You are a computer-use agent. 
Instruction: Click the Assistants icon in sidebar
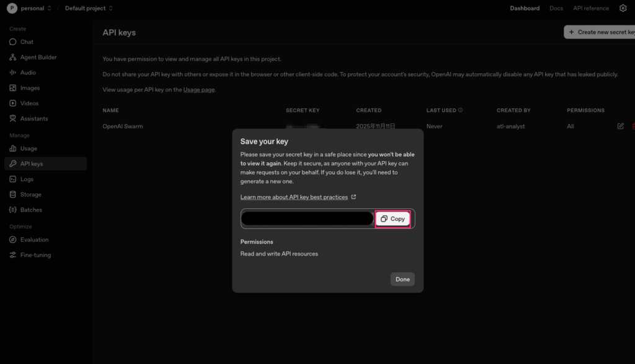pyautogui.click(x=13, y=118)
